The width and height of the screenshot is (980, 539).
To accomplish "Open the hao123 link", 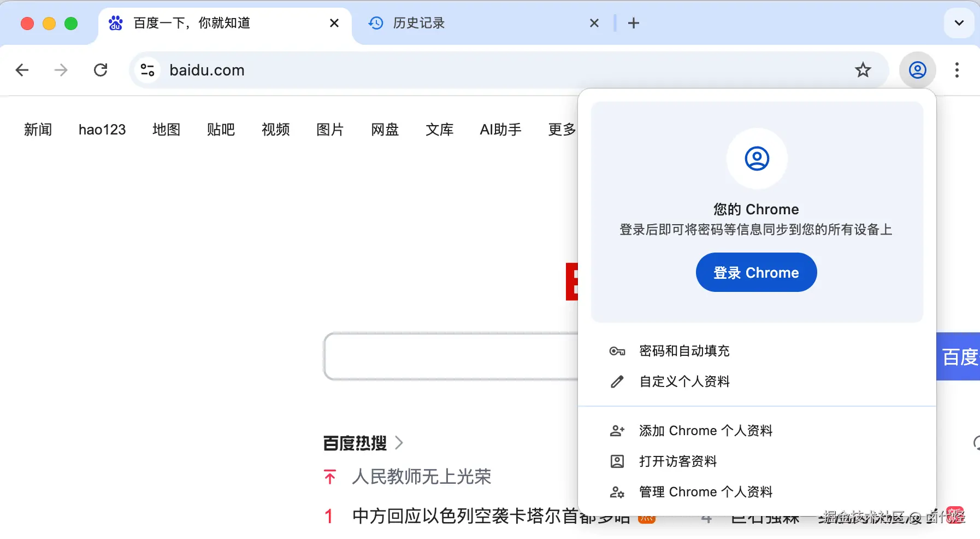I will point(102,130).
